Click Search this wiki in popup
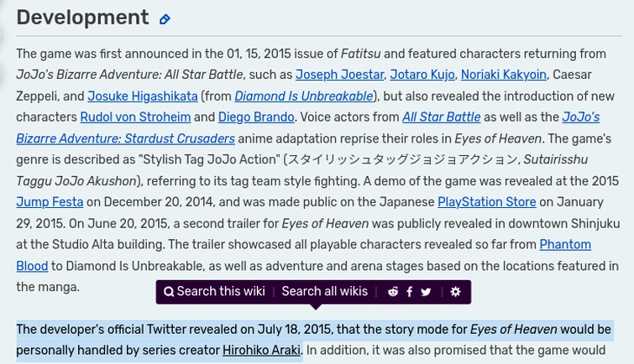 pyautogui.click(x=214, y=292)
